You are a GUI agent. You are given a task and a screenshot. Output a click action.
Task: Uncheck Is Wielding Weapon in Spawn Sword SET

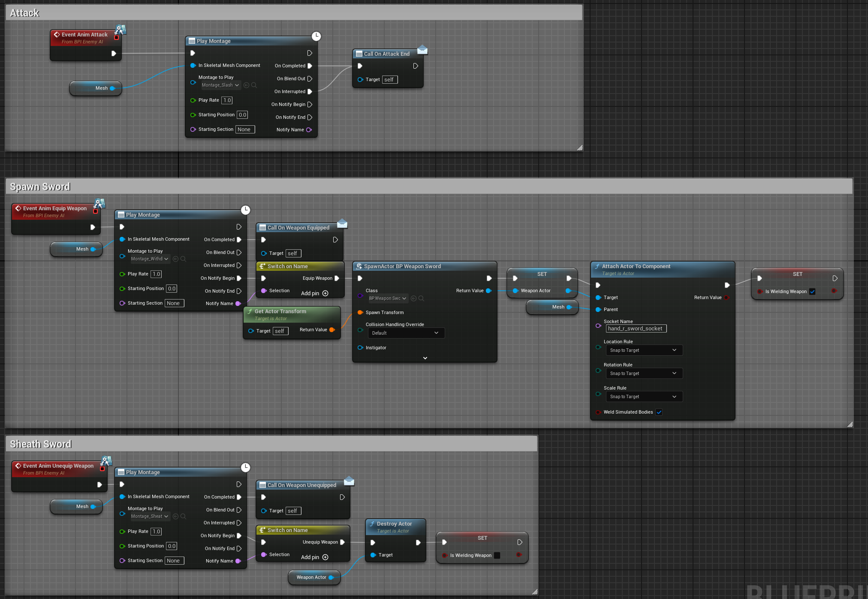coord(812,292)
